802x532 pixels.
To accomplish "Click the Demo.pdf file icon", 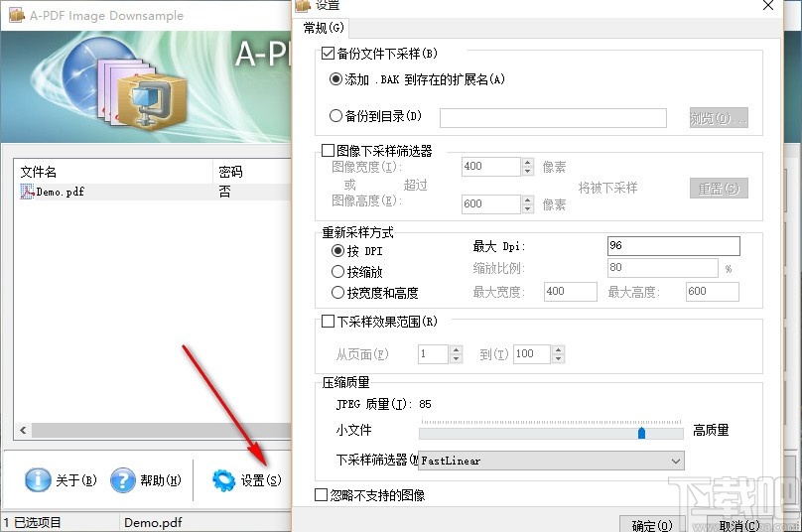I will (27, 192).
